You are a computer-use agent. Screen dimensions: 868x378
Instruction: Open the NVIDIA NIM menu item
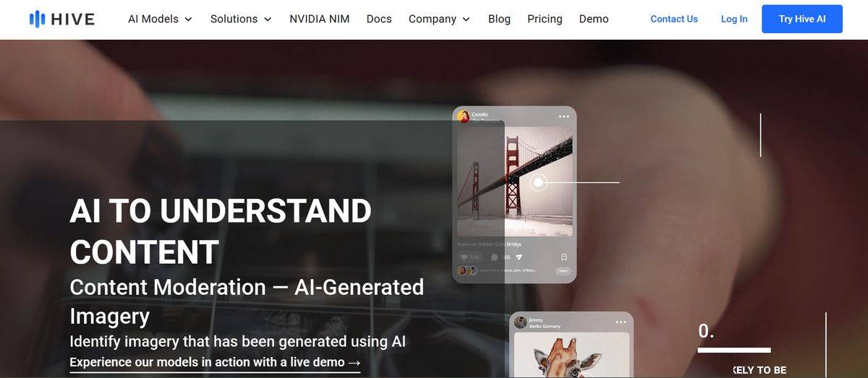pos(319,19)
